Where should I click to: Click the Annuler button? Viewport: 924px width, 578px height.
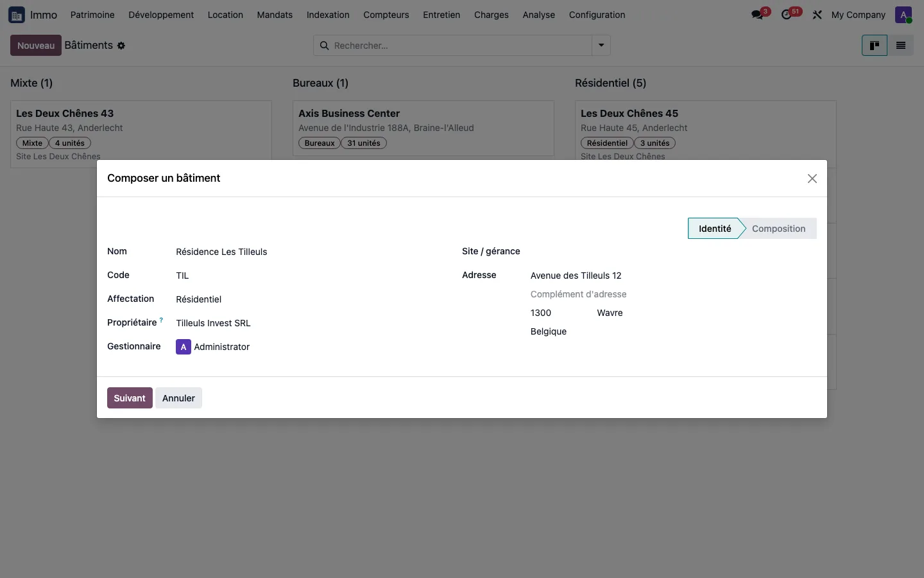pyautogui.click(x=178, y=398)
